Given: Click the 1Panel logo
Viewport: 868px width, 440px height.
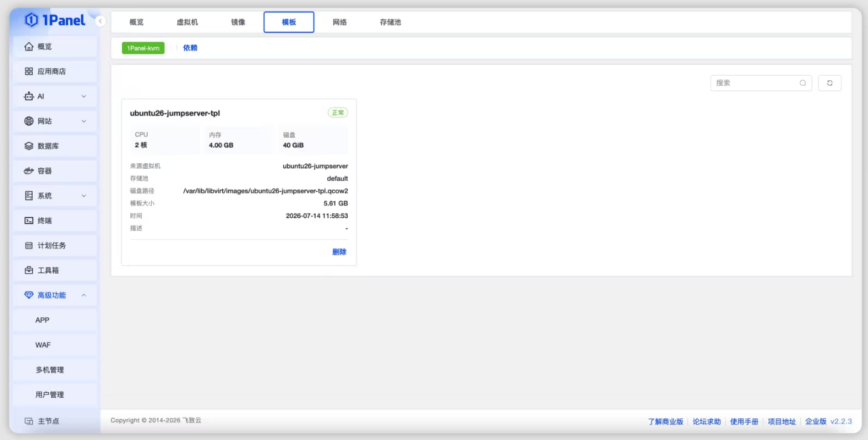Looking at the screenshot, I should point(55,21).
